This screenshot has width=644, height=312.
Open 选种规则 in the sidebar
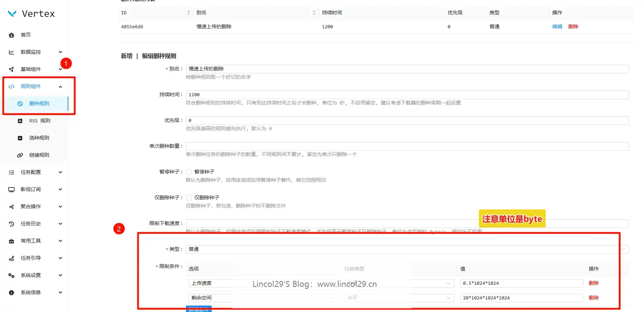point(39,138)
